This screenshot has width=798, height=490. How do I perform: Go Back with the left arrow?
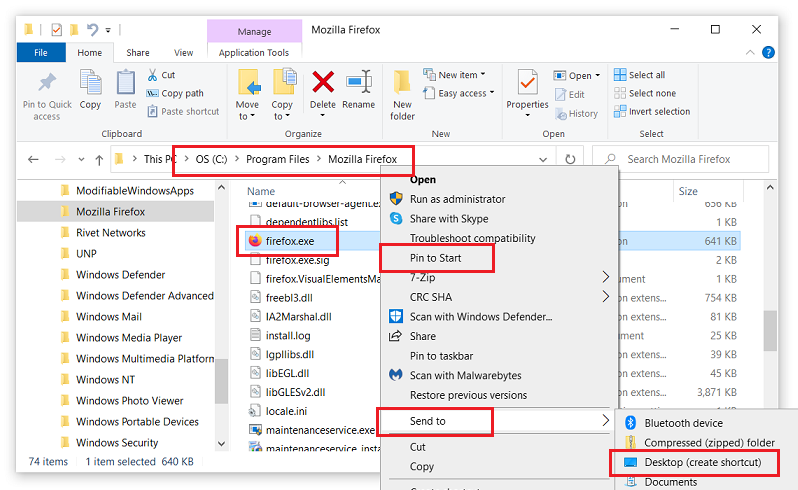pos(34,159)
